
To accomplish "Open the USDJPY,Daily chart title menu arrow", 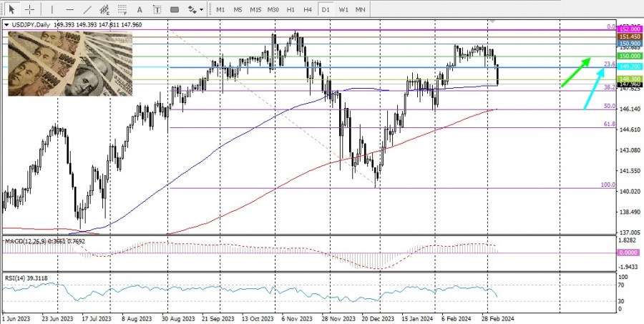I will (6, 25).
